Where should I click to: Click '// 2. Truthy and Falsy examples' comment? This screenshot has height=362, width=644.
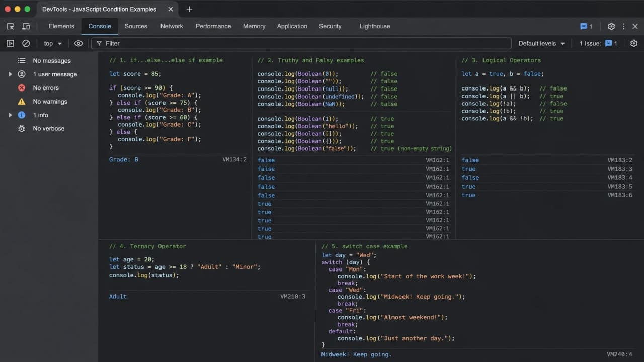tap(310, 60)
